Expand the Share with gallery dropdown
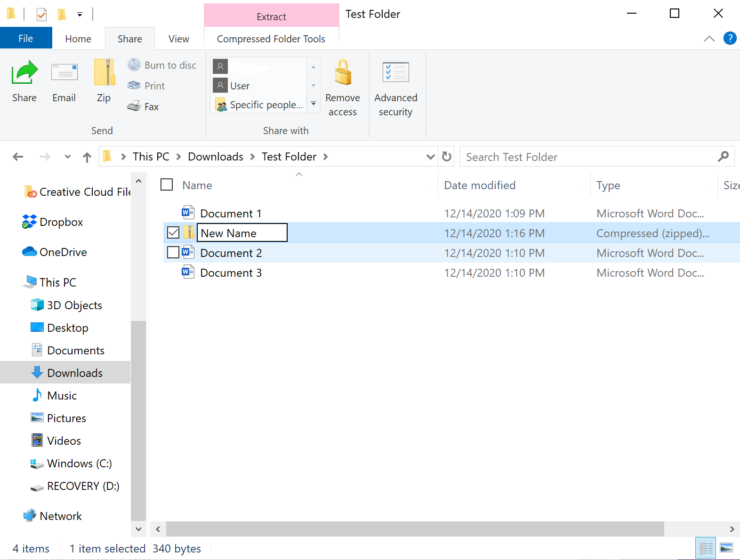The width and height of the screenshot is (740, 560). (314, 104)
